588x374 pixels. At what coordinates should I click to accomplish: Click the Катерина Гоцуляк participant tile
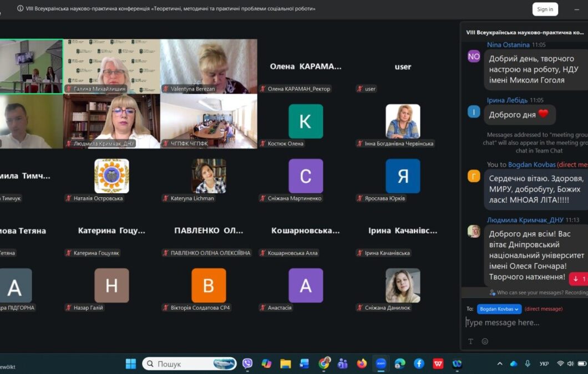click(x=111, y=230)
